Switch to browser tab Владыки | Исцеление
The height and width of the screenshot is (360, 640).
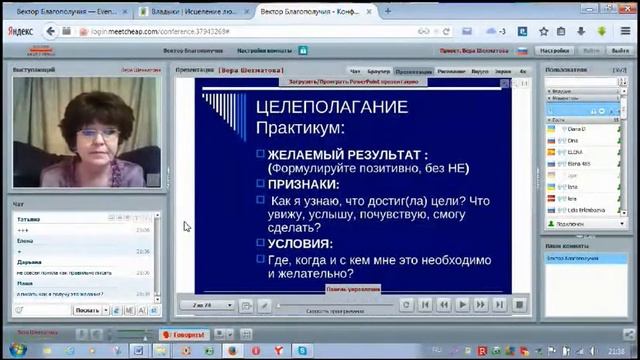[x=194, y=12]
